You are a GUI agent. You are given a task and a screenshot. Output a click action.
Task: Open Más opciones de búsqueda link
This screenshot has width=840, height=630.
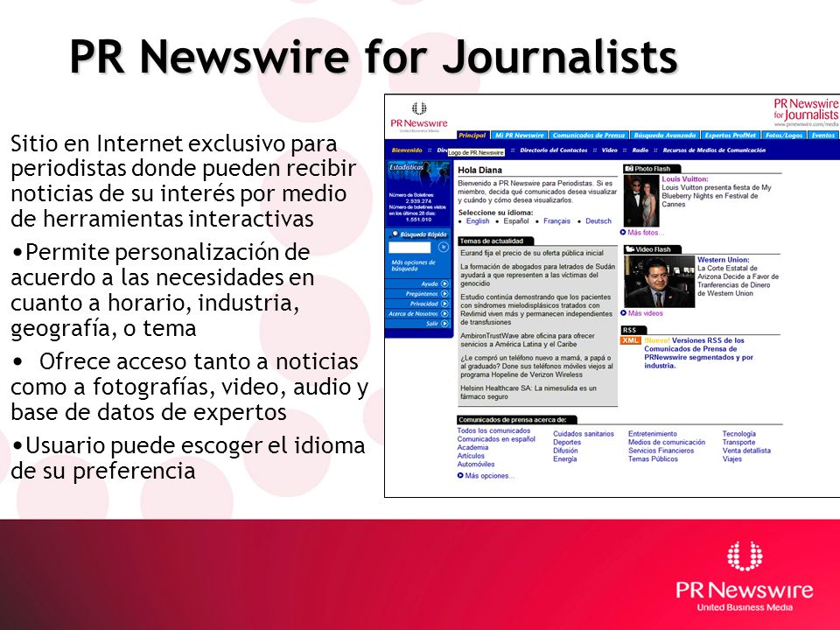(x=413, y=265)
